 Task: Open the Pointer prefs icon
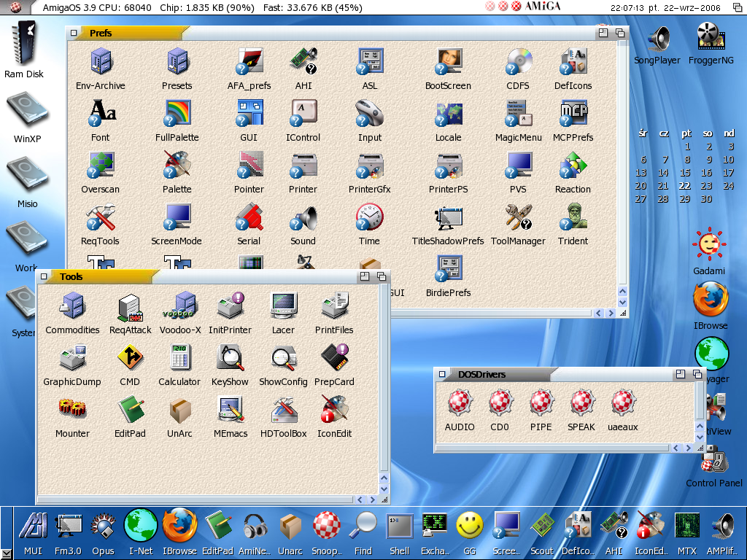249,165
